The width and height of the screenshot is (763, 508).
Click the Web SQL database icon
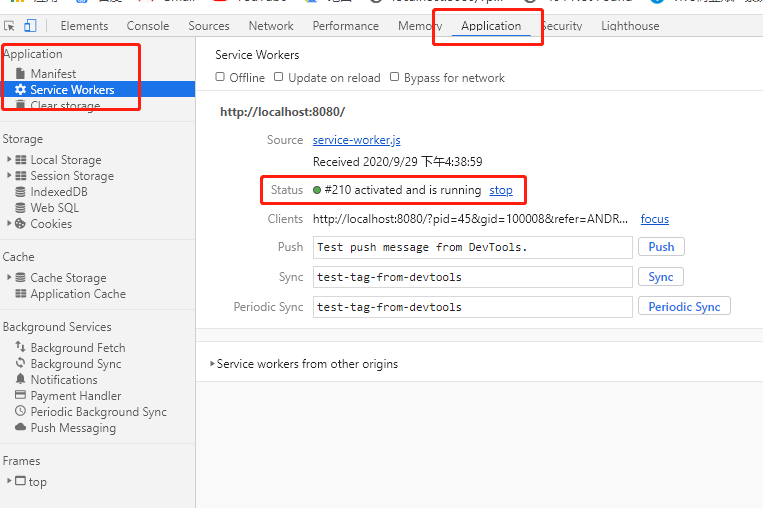(20, 208)
